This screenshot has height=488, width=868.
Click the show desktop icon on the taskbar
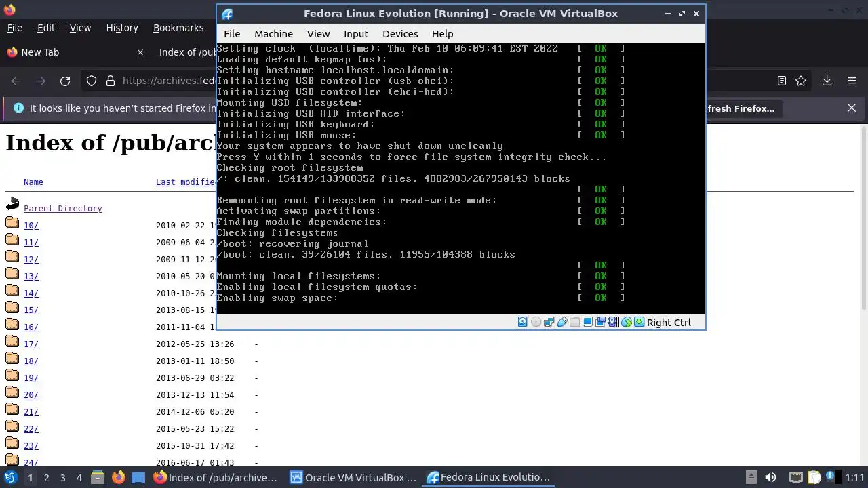(138, 478)
